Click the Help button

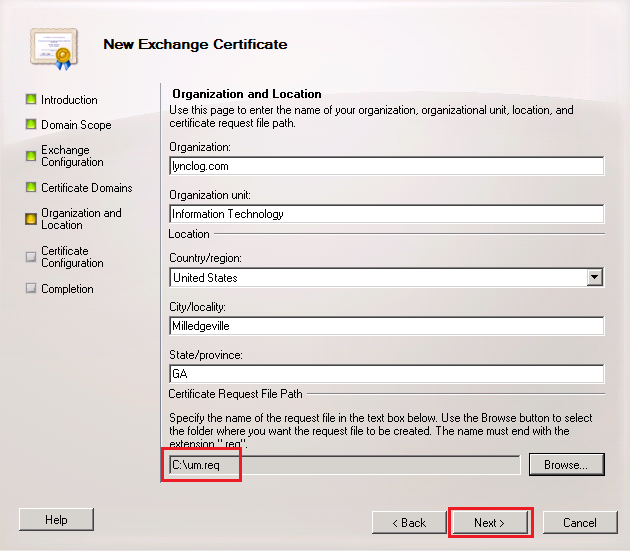56,520
